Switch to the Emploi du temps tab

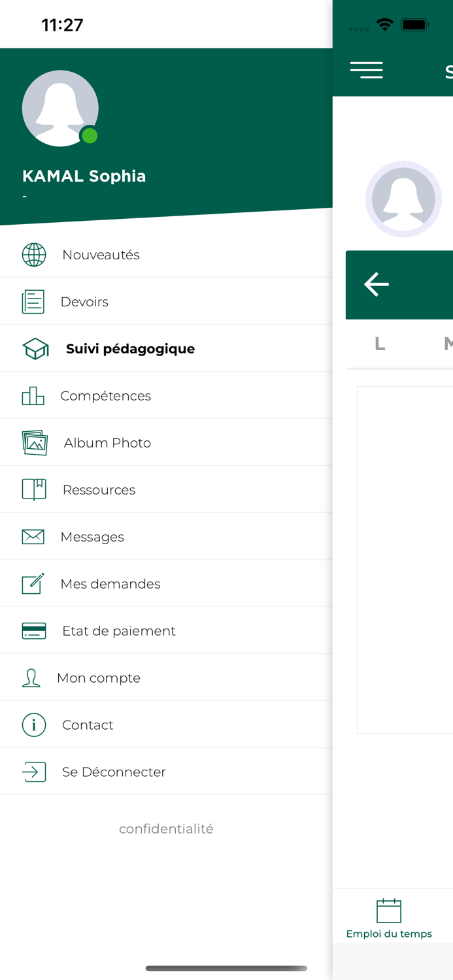click(x=389, y=919)
